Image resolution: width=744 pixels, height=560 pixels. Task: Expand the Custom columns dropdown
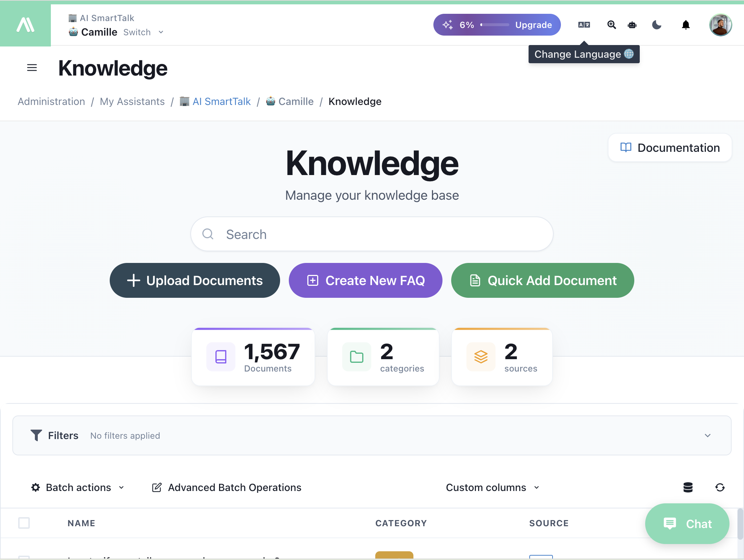[x=492, y=487]
